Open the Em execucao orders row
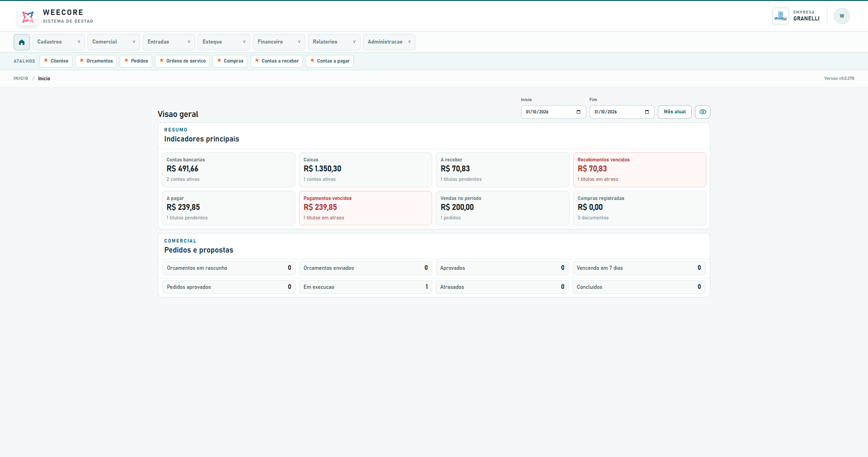This screenshot has width=868, height=457. tap(365, 287)
